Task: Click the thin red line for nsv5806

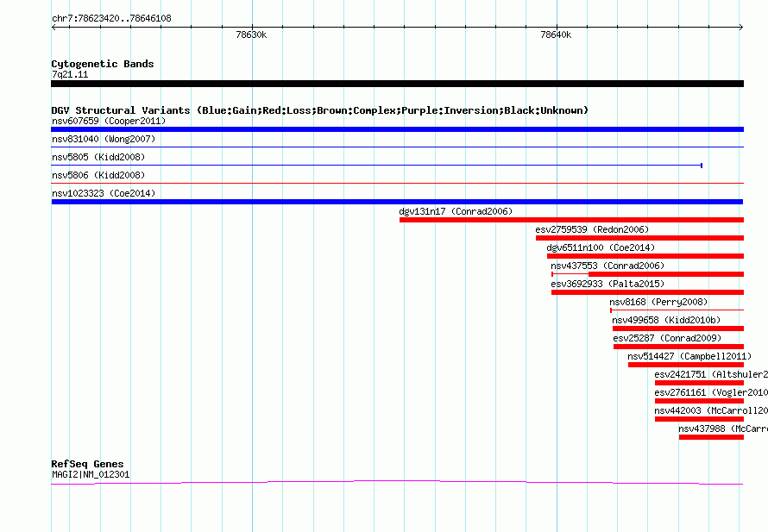Action: pyautogui.click(x=397, y=183)
